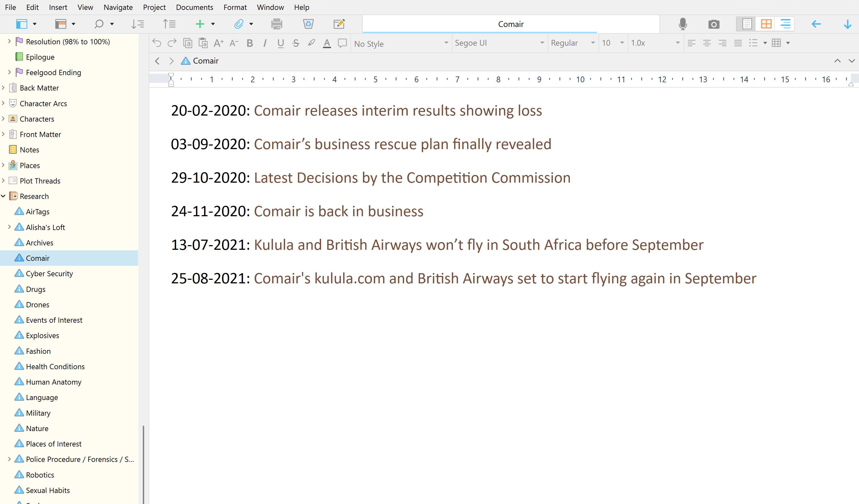Select Cyber Security in the binder
Image resolution: width=859 pixels, height=504 pixels.
coord(49,274)
